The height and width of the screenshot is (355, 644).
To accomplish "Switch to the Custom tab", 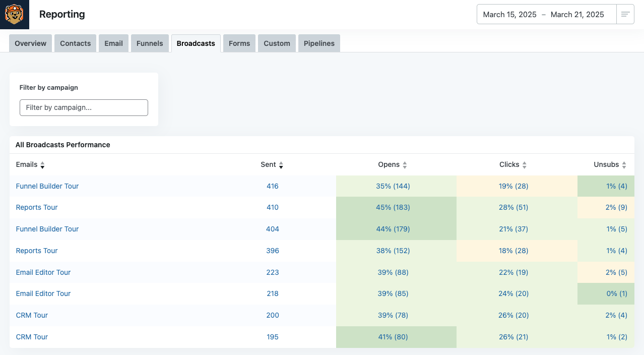I will [277, 43].
